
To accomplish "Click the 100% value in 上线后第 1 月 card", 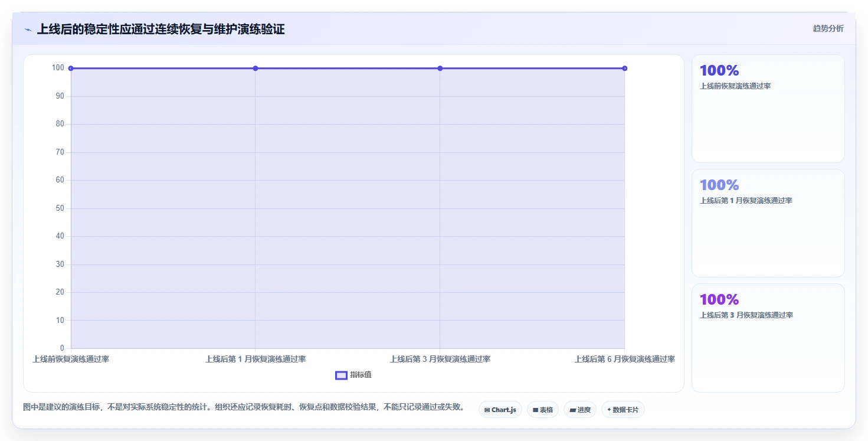I will click(719, 185).
